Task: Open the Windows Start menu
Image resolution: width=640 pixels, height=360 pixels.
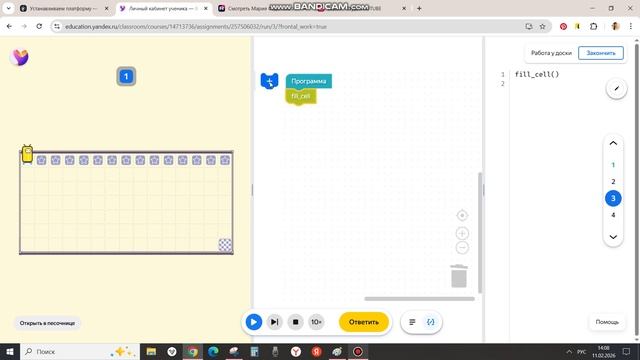Action: [9, 351]
